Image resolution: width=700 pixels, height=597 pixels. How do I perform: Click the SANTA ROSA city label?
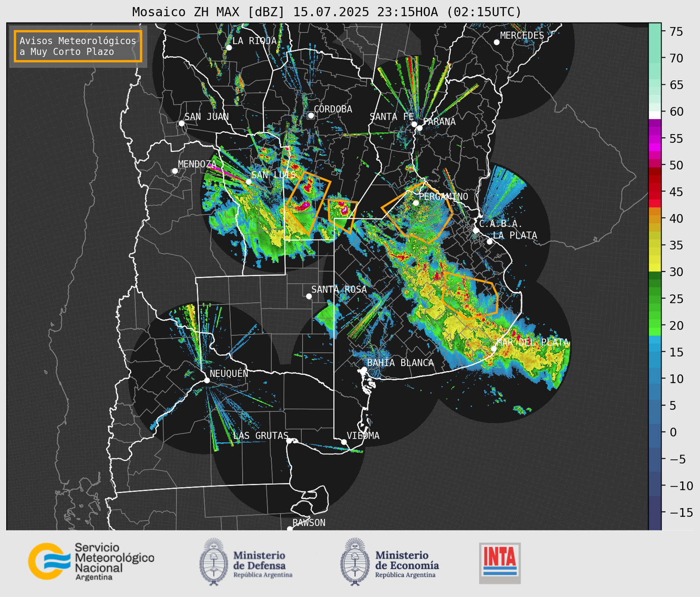click(339, 289)
